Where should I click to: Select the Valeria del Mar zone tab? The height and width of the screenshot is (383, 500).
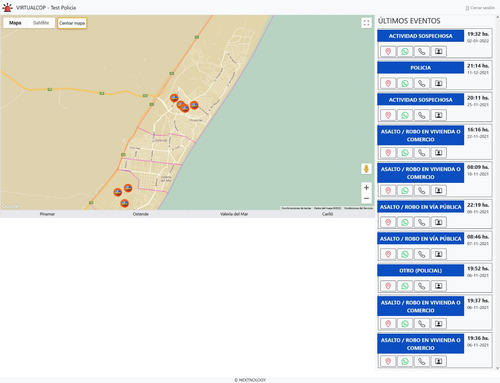[x=234, y=214]
